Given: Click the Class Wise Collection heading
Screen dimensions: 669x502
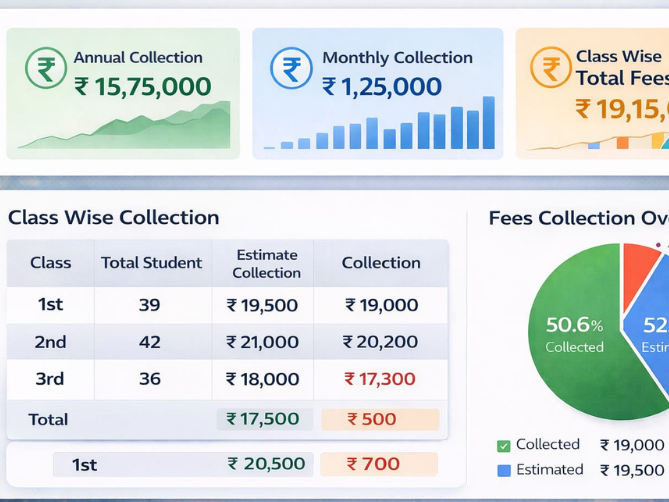Looking at the screenshot, I should (x=113, y=218).
